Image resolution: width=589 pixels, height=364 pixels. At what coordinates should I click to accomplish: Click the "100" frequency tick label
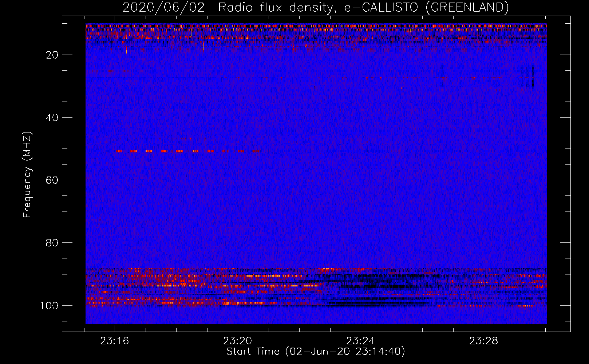pos(49,305)
